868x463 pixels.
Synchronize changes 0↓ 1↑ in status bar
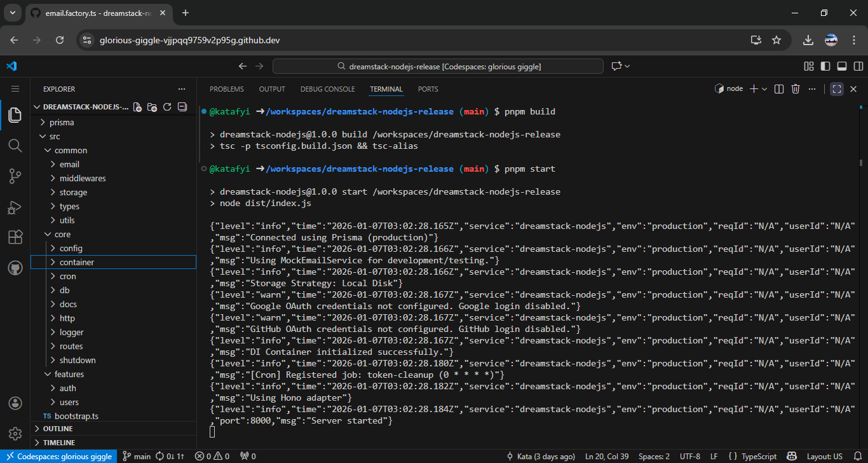tap(170, 456)
